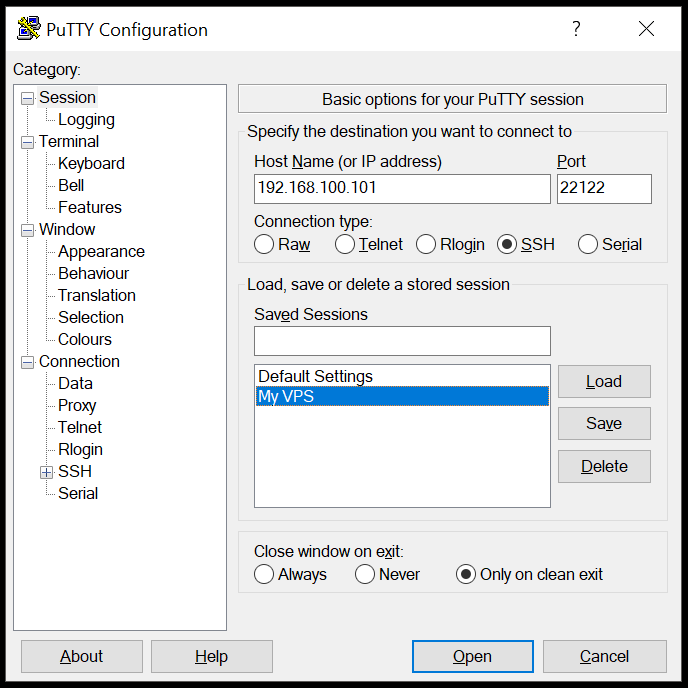Collapse the Terminal tree node
Viewport: 688px width, 688px height.
click(27, 142)
